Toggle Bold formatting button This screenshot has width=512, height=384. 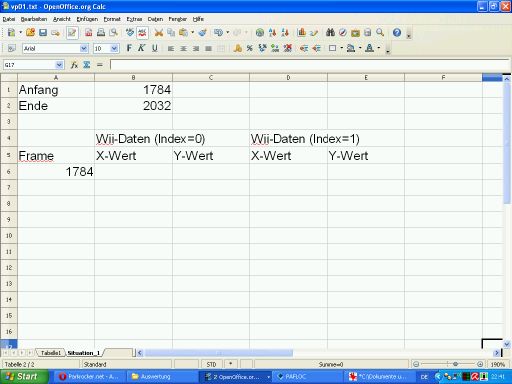(x=129, y=48)
